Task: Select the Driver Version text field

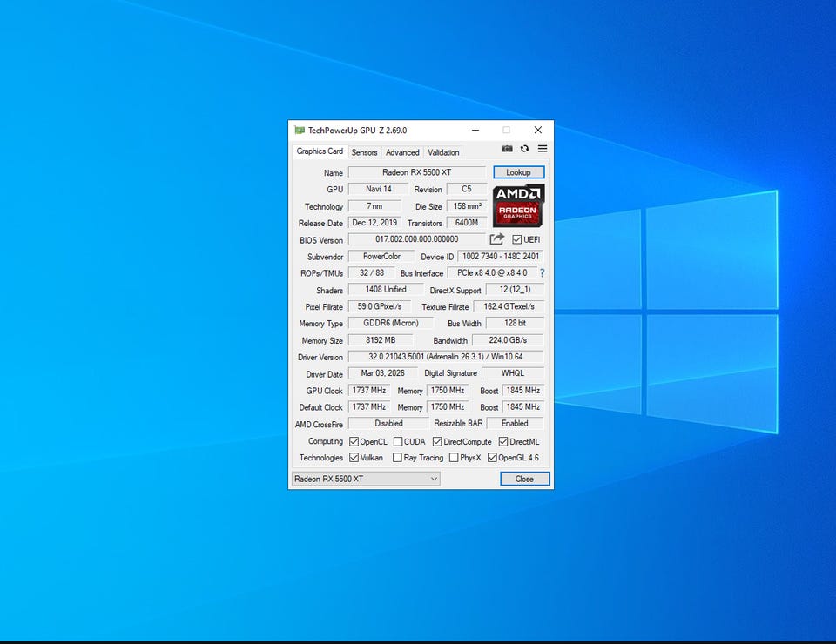Action: pos(445,357)
